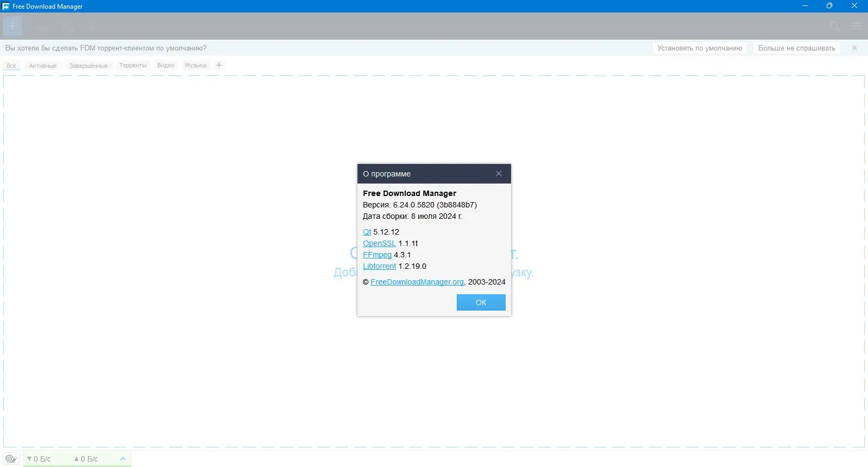Viewport: 868px width, 467px height.
Task: Click the FDM logo in the title bar
Action: 6,7
